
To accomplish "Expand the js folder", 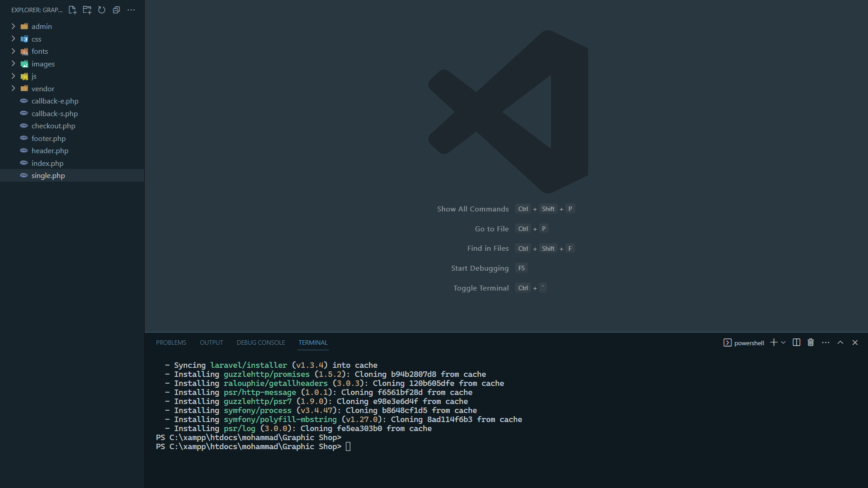I will point(13,76).
